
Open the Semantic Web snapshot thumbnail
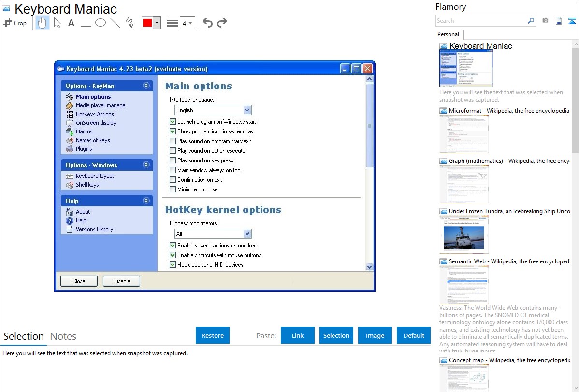pyautogui.click(x=464, y=285)
